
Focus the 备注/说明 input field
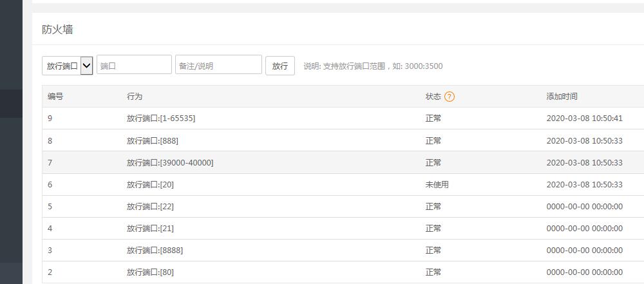[x=218, y=66]
